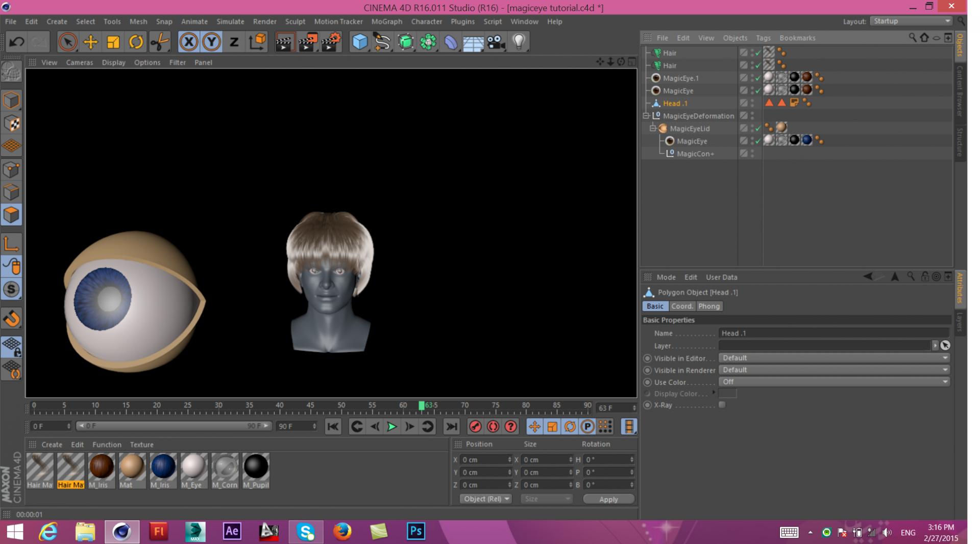Open the Visible in Editor dropdown
Screen dimensions: 980x544
pos(834,358)
